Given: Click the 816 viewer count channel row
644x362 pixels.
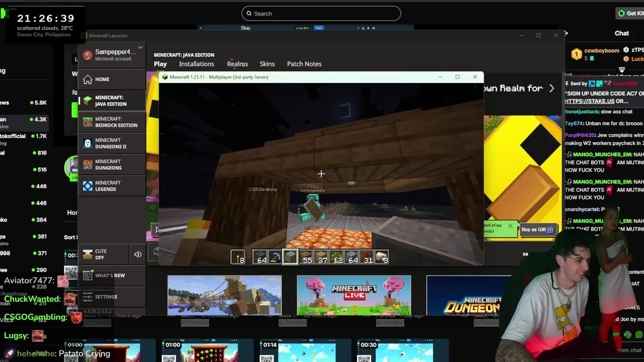Looking at the screenshot, I should tap(24, 153).
